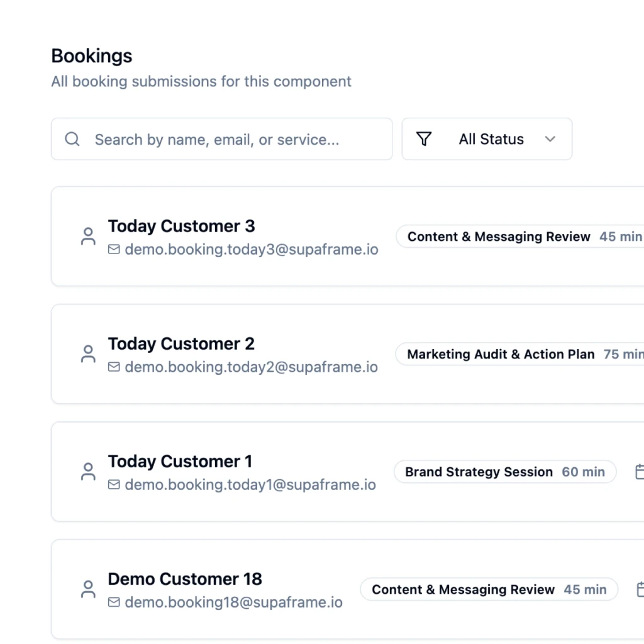Click Today Customer 3 person icon
This screenshot has width=644, height=644.
[88, 236]
